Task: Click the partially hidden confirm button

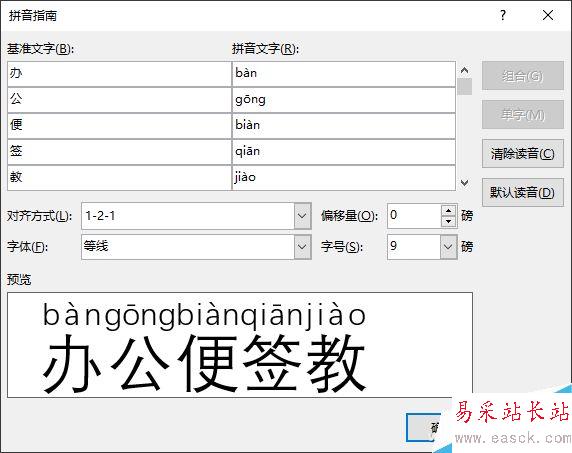Action: click(x=425, y=427)
